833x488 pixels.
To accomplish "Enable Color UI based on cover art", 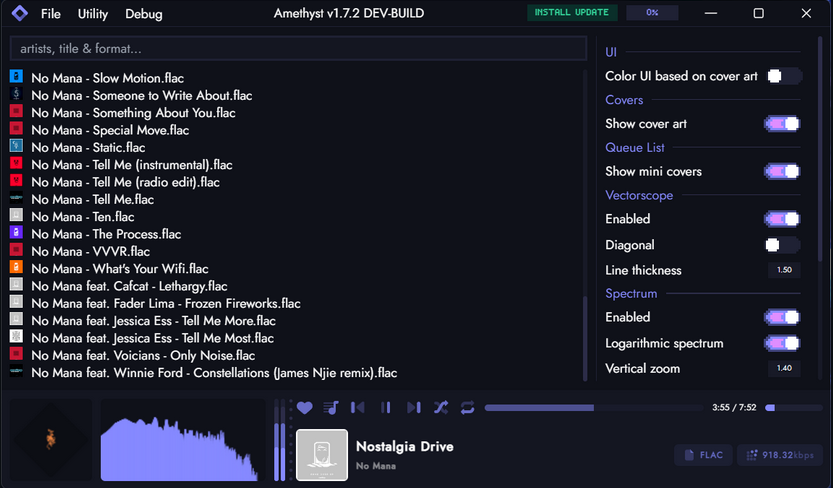I will (x=783, y=76).
